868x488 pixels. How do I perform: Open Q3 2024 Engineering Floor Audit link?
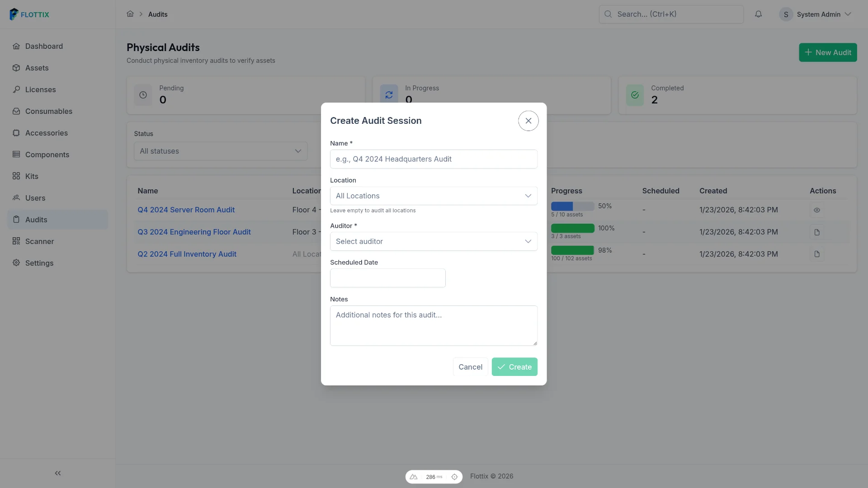click(194, 232)
